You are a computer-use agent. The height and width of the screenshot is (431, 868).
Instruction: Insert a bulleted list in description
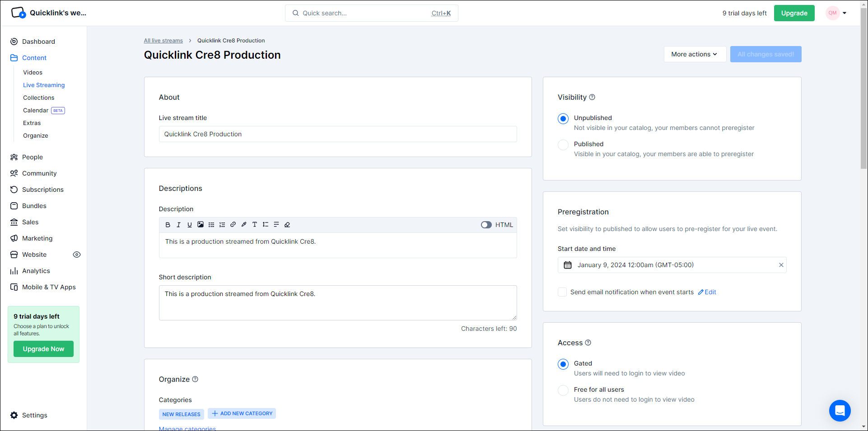click(x=211, y=225)
